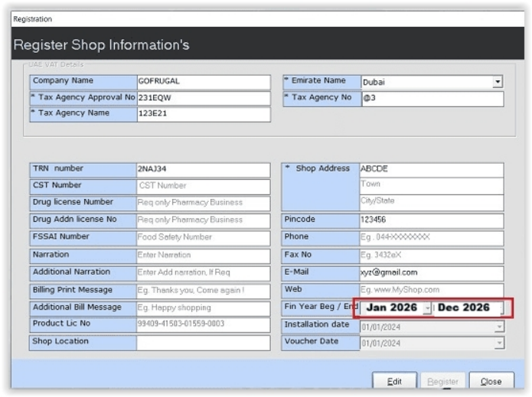
Task: Expand the Installation date dropdown arrow
Action: (499, 327)
